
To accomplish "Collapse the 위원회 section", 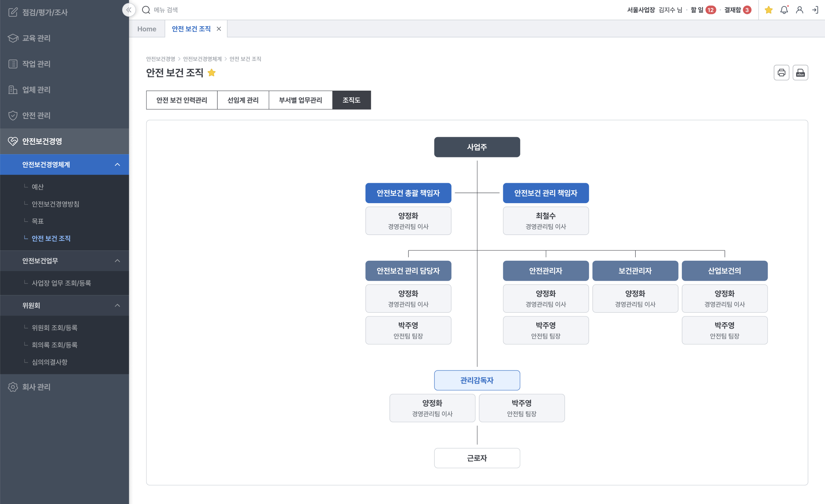I will (x=117, y=306).
